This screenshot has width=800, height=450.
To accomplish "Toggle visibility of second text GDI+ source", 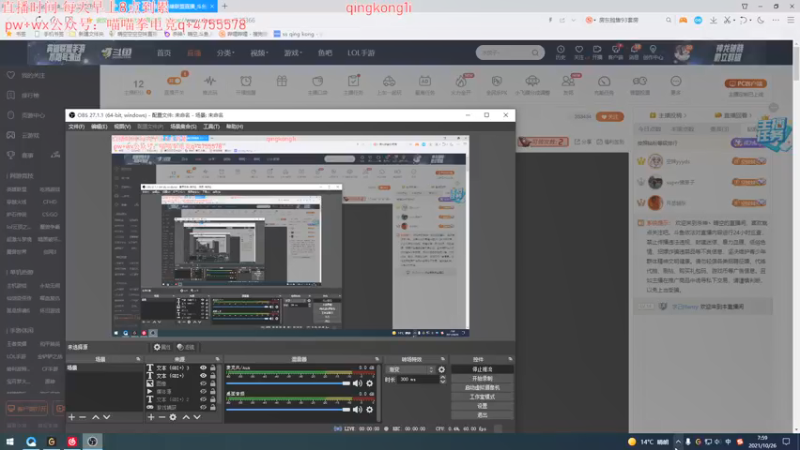I will pos(203,376).
